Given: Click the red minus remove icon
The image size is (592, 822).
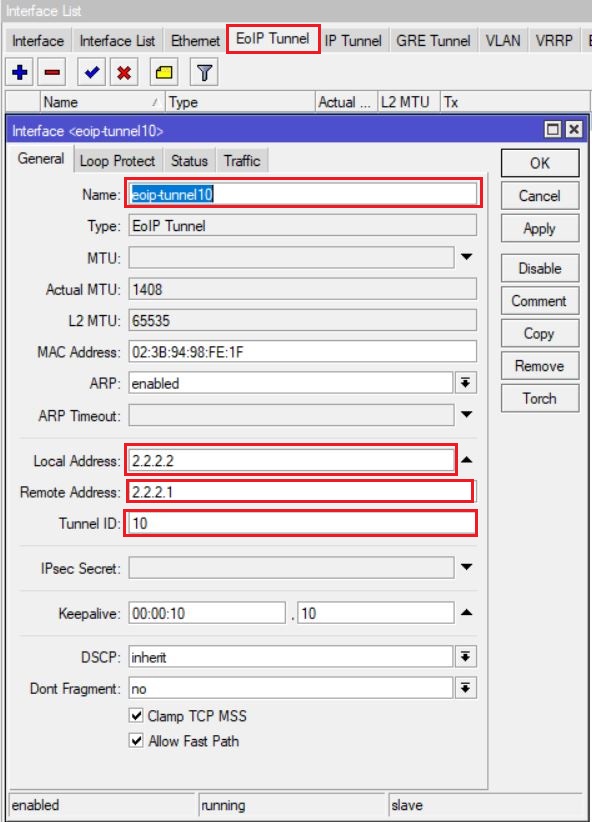Looking at the screenshot, I should tap(52, 72).
